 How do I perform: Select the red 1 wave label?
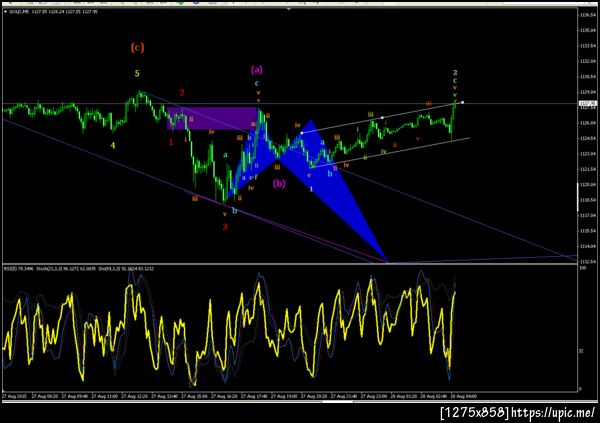[x=171, y=142]
